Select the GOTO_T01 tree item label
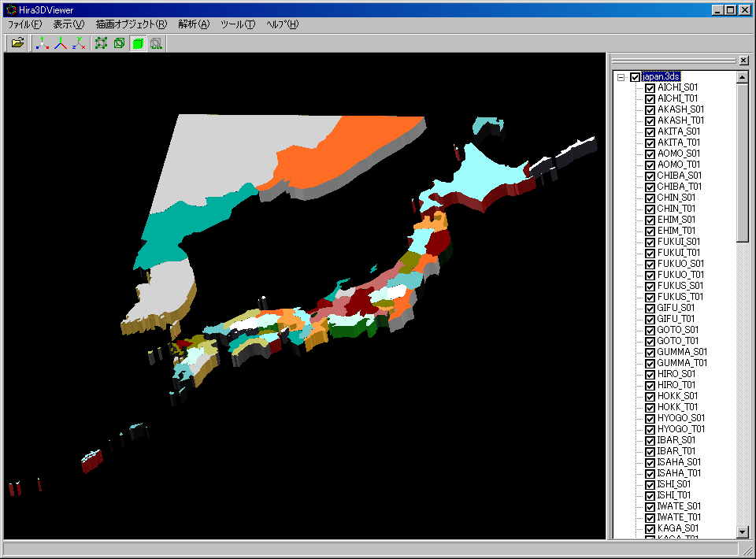 pos(677,341)
